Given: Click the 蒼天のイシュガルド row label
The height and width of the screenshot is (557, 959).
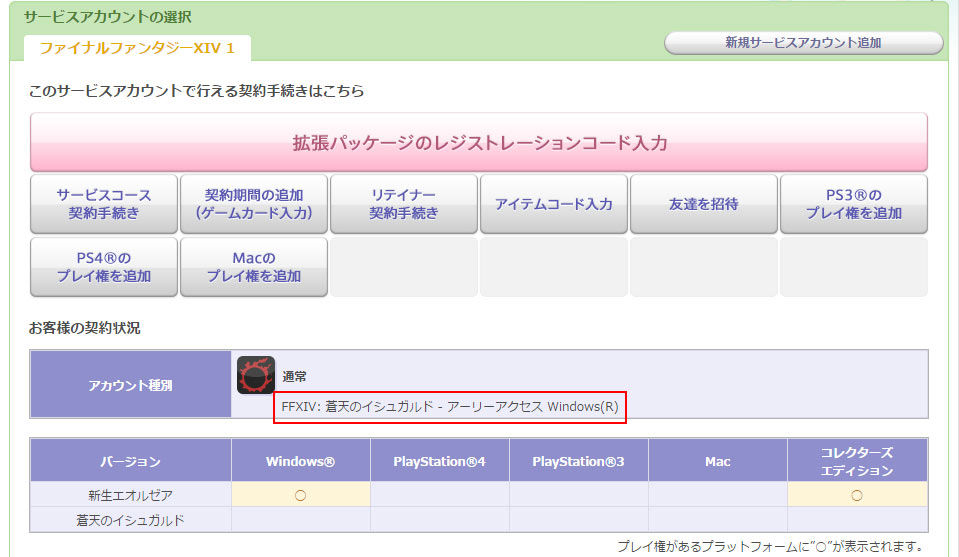Looking at the screenshot, I should 130,520.
